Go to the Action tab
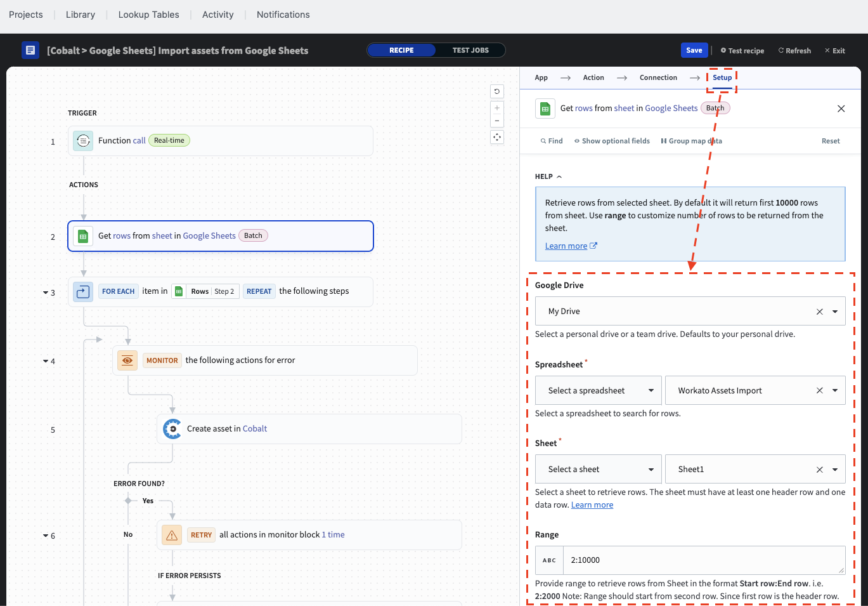The width and height of the screenshot is (868, 606). tap(593, 77)
